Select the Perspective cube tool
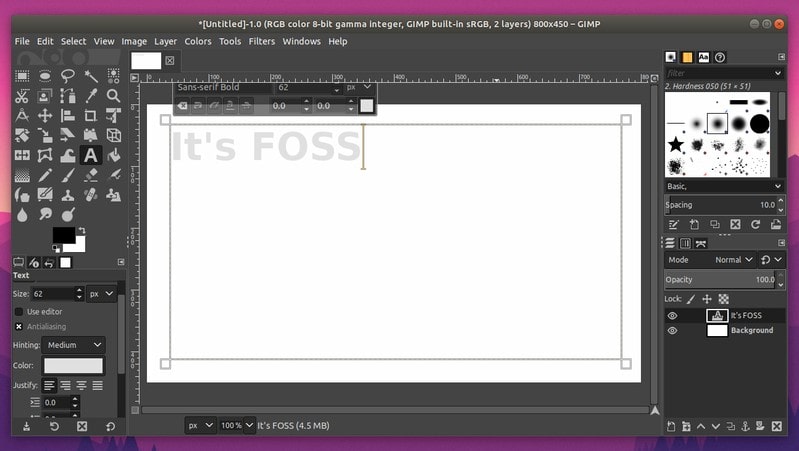Screen dimensions: 799x451 [x=114, y=135]
